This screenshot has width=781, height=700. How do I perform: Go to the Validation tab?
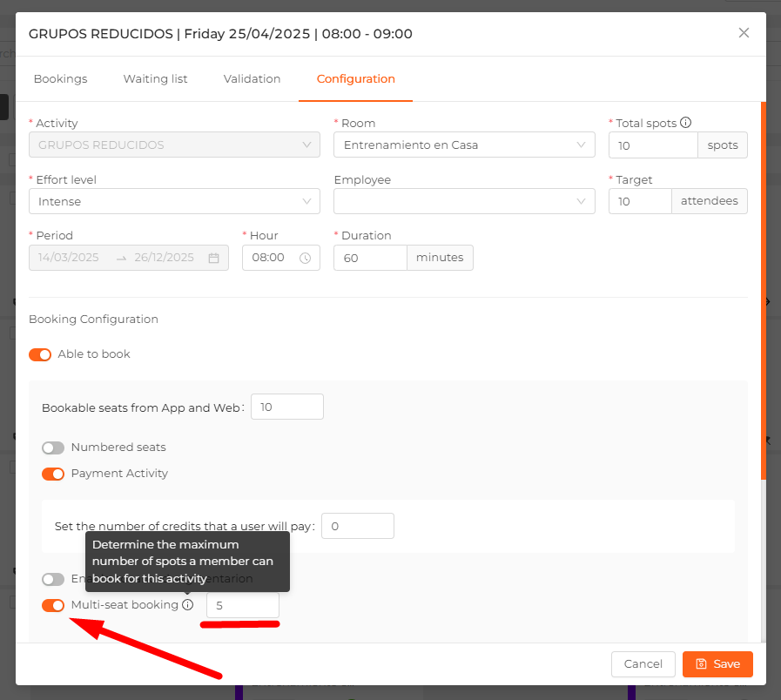252,78
